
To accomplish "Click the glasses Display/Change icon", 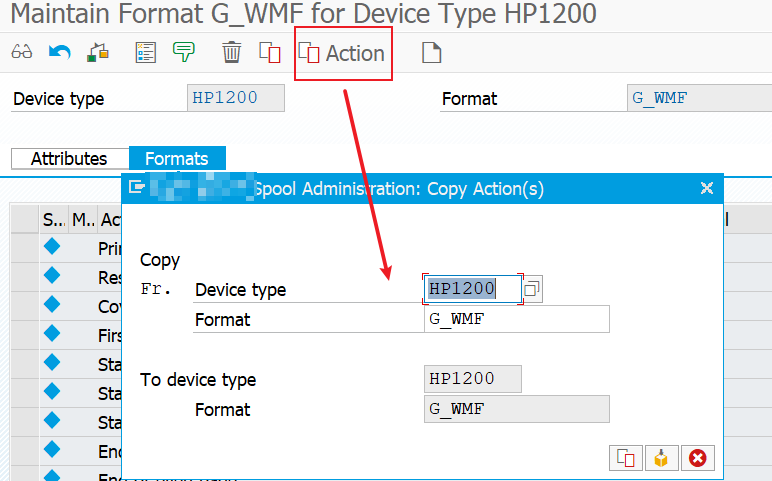I will tap(22, 52).
